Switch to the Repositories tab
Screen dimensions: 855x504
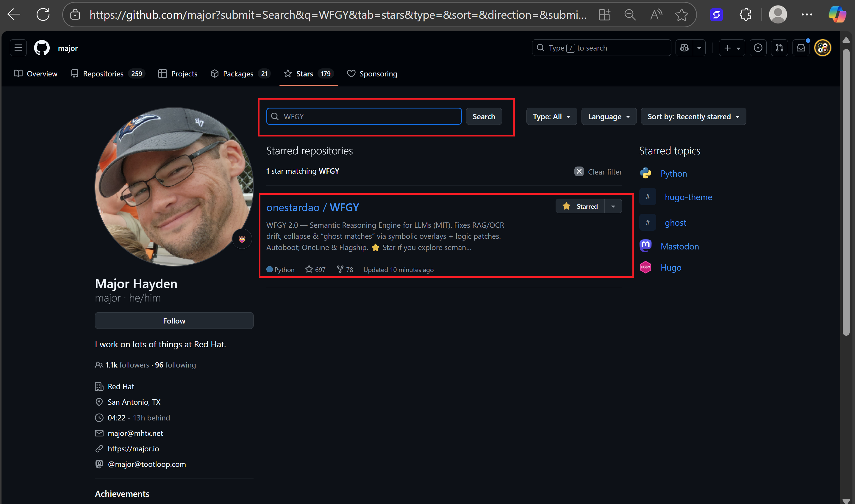103,74
